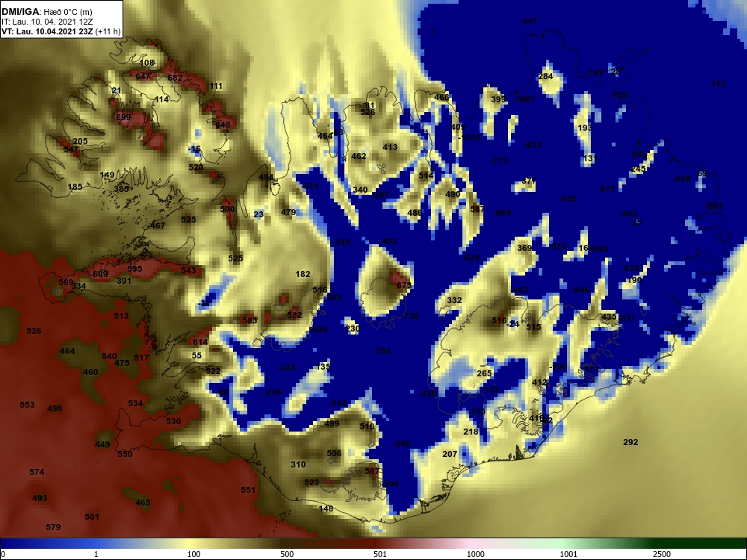Click the value 467 on the map
Viewport: 747px width, 560px height.
[158, 225]
